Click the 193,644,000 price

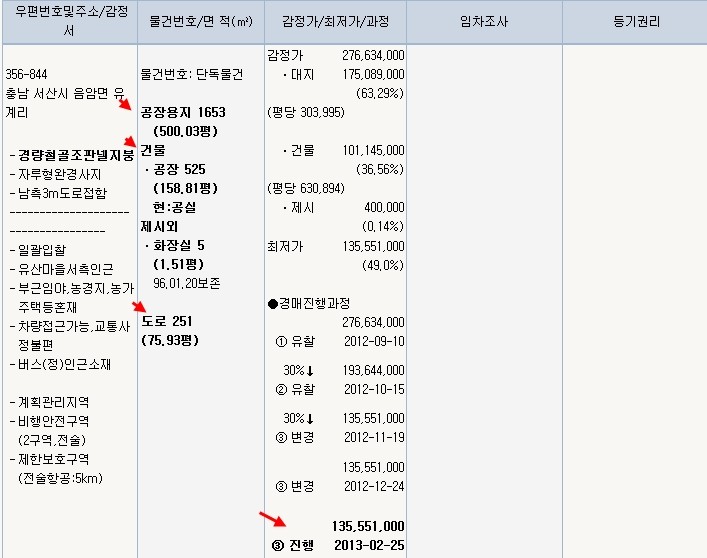(373, 370)
